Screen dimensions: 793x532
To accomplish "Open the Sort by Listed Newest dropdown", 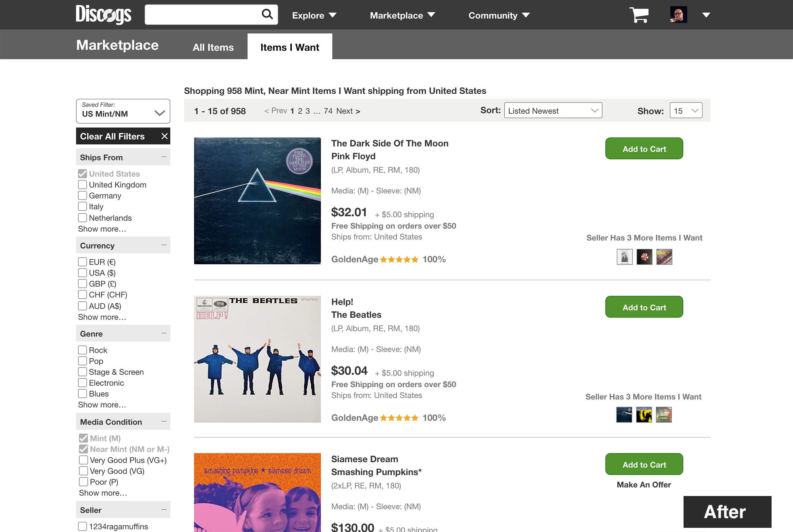I will 553,111.
